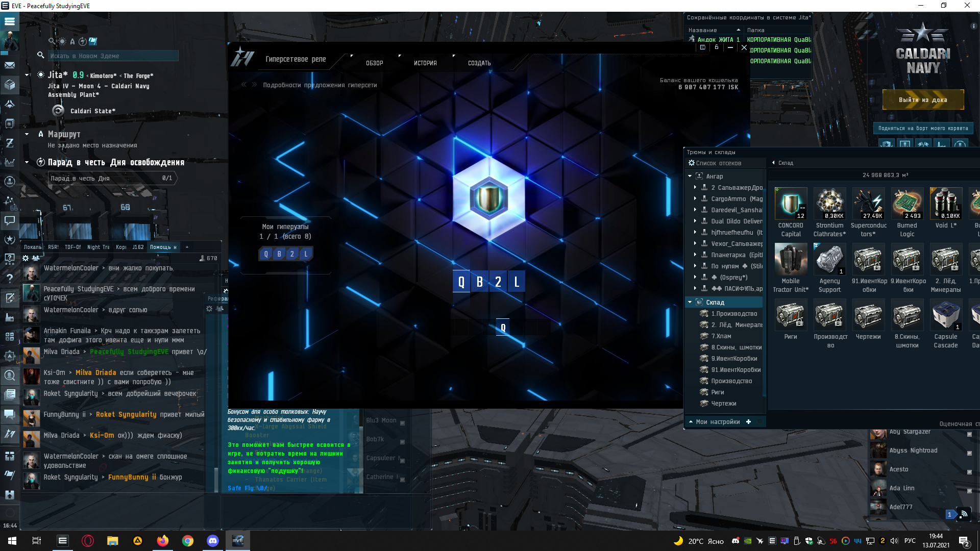Open Chrome from the Windows taskbar
This screenshot has width=980, height=551.
(188, 541)
